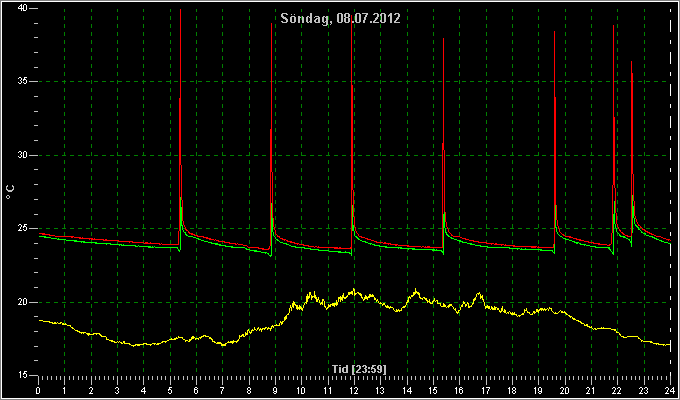Click the 30 degree axis label

23,155
